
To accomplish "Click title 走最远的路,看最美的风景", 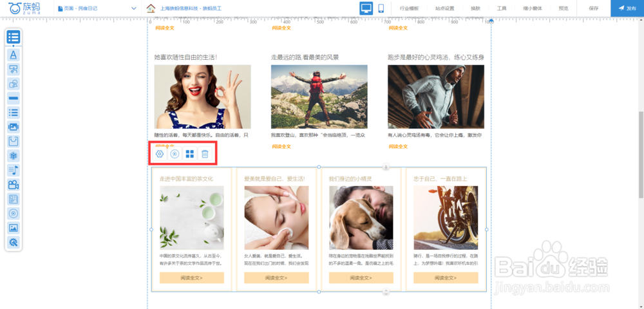I will pyautogui.click(x=305, y=57).
